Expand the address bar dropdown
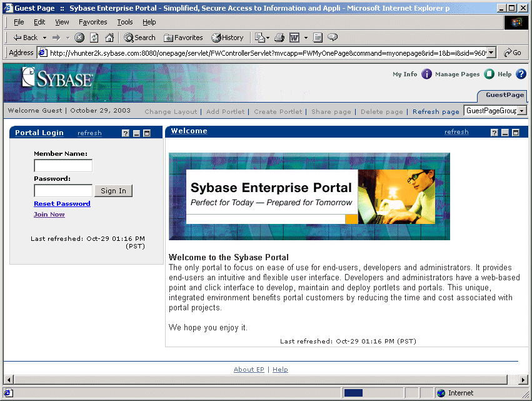The image size is (532, 401). (491, 53)
